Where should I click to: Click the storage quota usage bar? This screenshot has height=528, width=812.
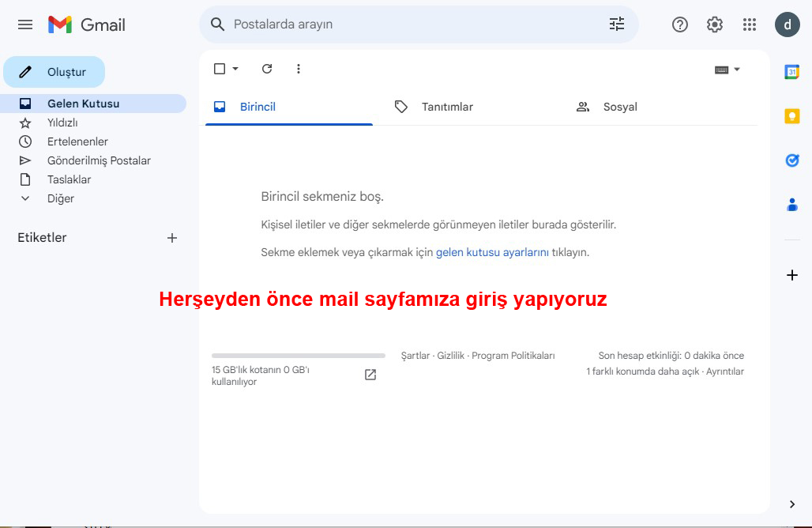pyautogui.click(x=299, y=356)
